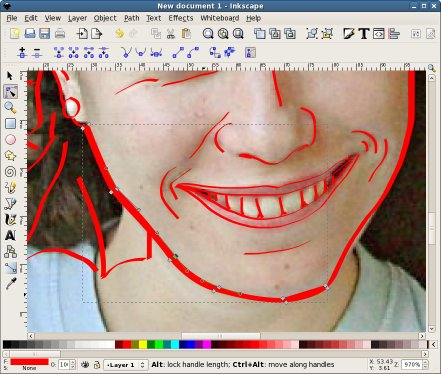The width and height of the screenshot is (441, 374).
Task: Open the Layer menu
Action: coord(77,18)
